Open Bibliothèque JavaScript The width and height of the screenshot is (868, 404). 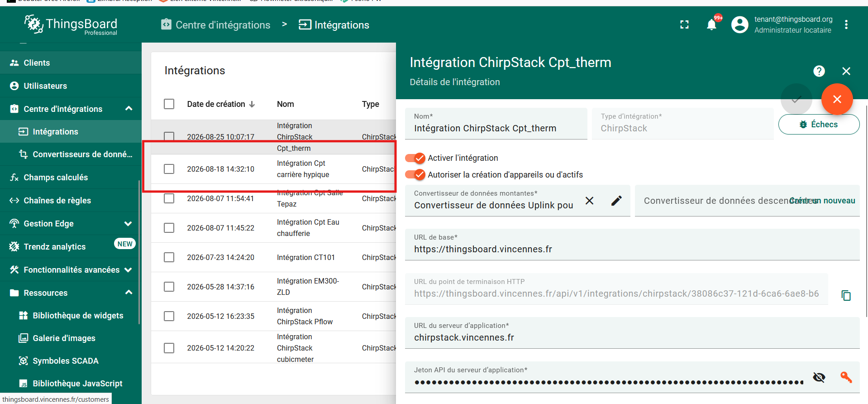(71, 384)
